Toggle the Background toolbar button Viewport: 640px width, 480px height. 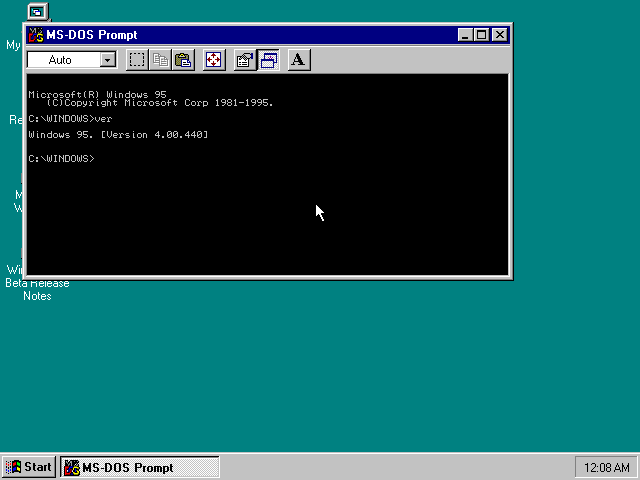268,60
